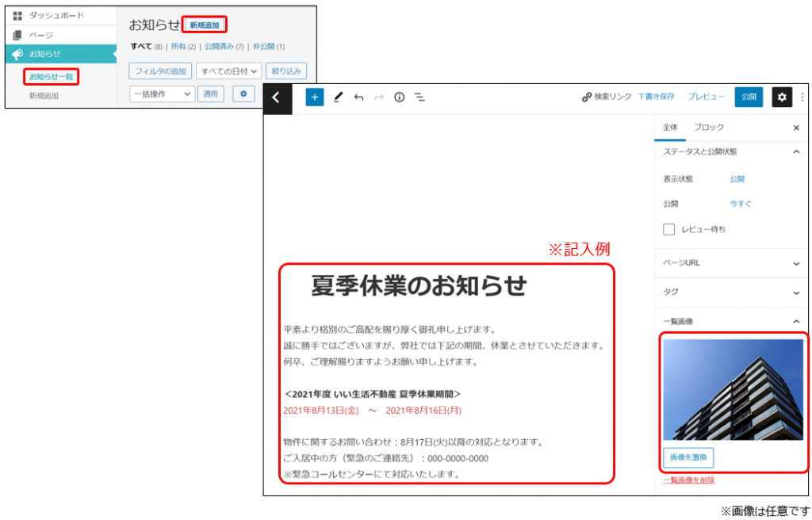Select the pencil edit tool icon
Screen dimensions: 812x520
coord(339,97)
